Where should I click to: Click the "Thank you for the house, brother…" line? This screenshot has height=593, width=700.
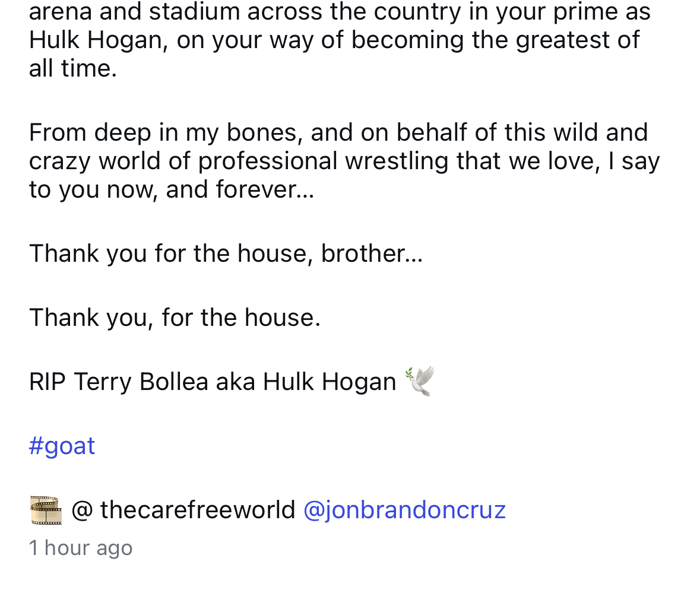click(226, 253)
